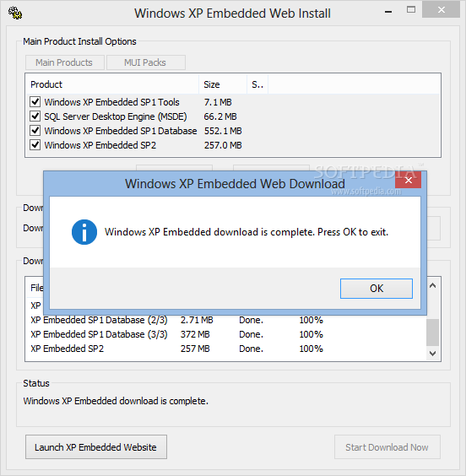Click the download list scroll up arrow

[432, 285]
